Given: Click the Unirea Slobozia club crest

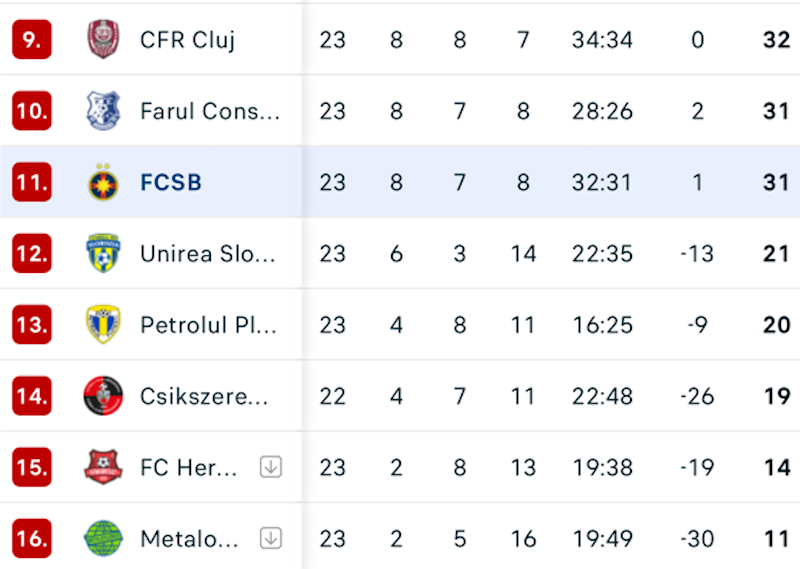Looking at the screenshot, I should pos(103,253).
